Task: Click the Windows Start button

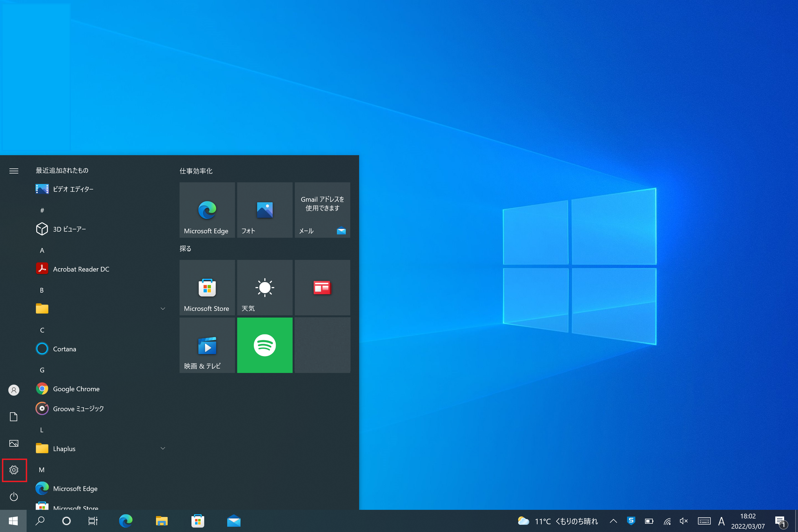Action: [x=13, y=521]
